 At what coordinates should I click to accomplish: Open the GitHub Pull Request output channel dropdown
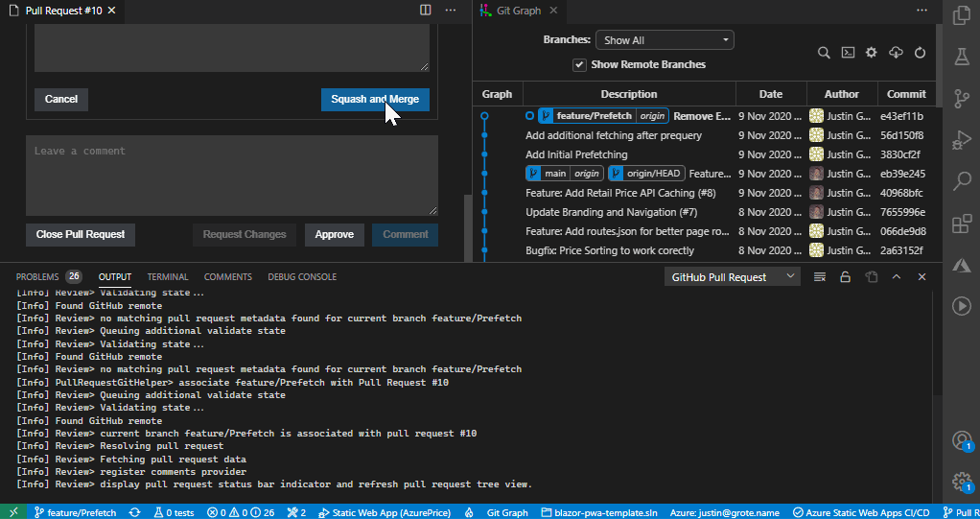pos(733,277)
